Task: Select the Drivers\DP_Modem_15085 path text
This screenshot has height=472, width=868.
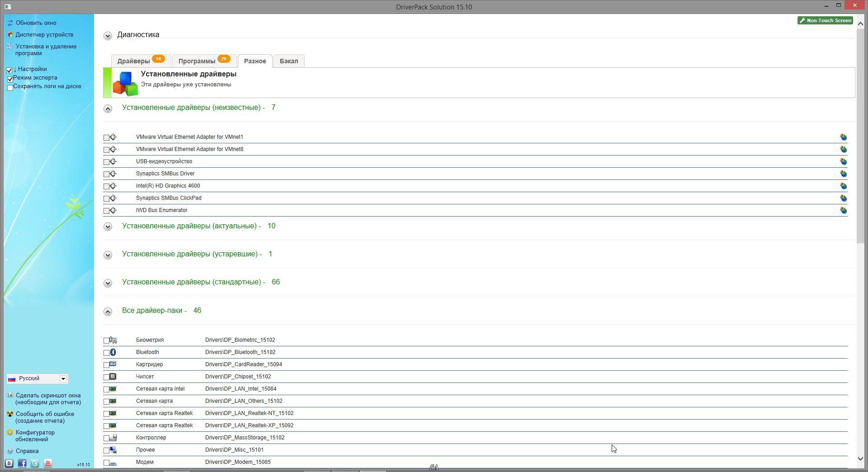Action: pyautogui.click(x=238, y=462)
